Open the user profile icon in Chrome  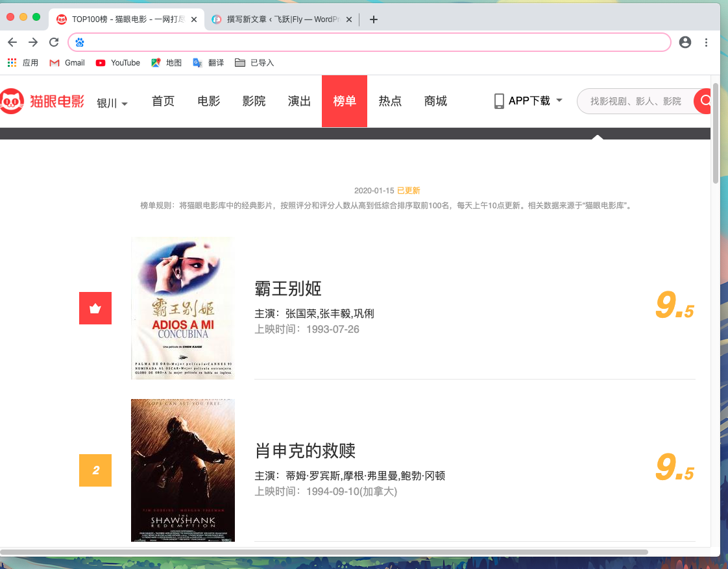[685, 42]
